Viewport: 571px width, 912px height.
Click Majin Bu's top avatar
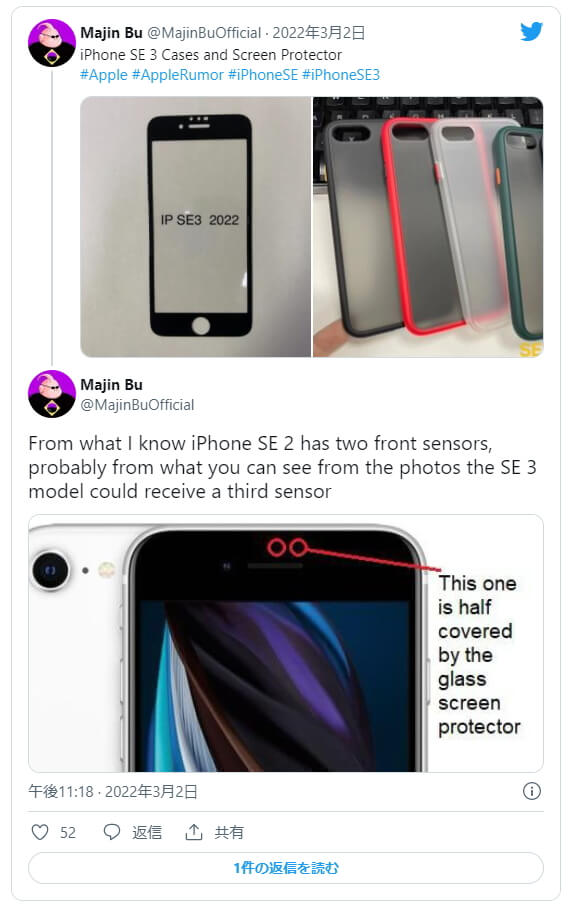coord(52,42)
